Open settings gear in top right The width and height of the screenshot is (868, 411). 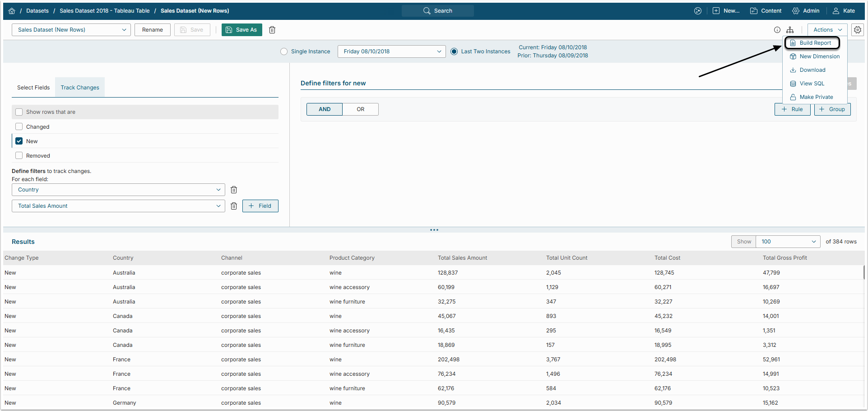click(x=858, y=30)
